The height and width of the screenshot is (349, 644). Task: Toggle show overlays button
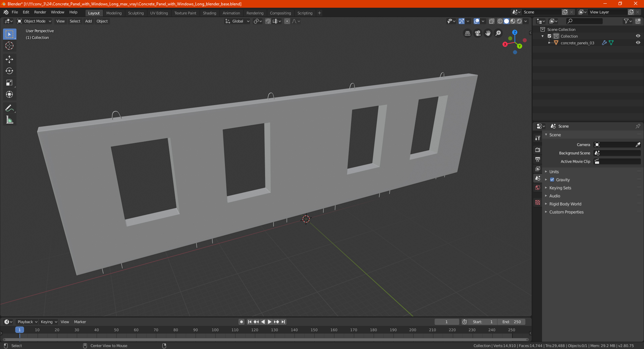click(477, 21)
